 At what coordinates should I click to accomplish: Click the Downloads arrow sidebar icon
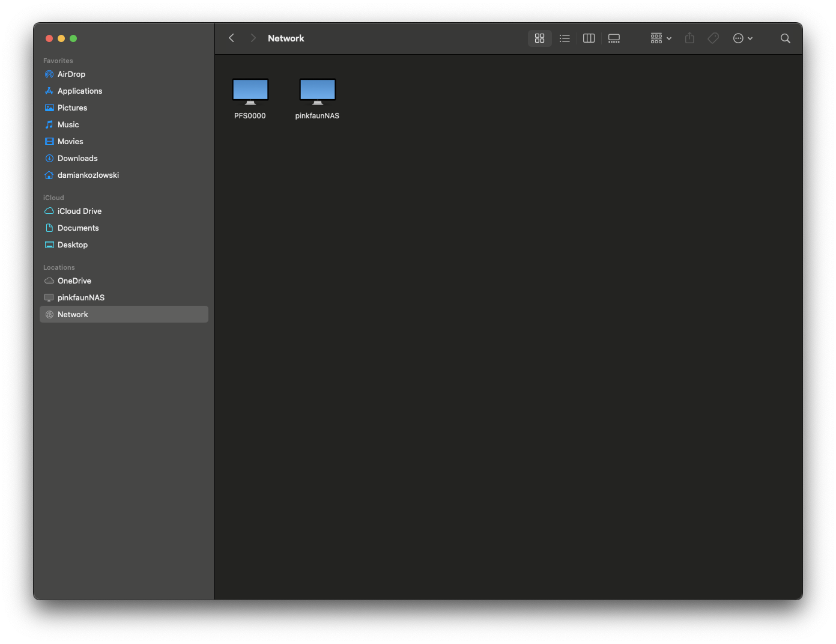tap(49, 158)
